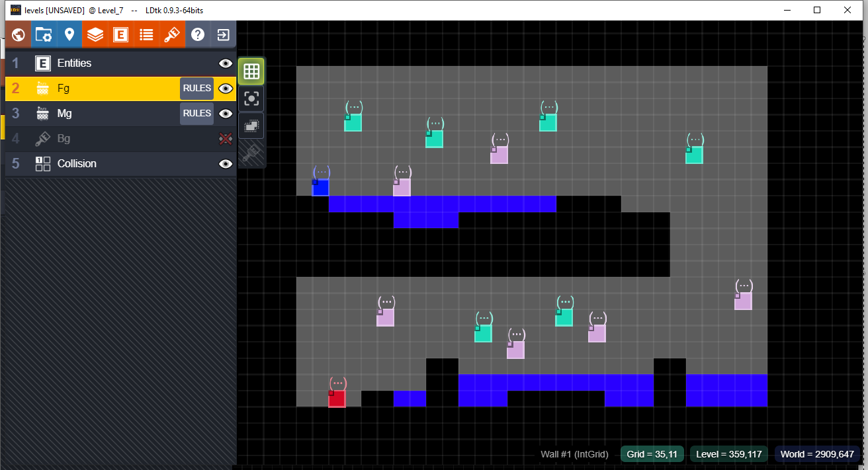Screen dimensions: 868x470
Task: Select the Collision layer
Action: 120,164
